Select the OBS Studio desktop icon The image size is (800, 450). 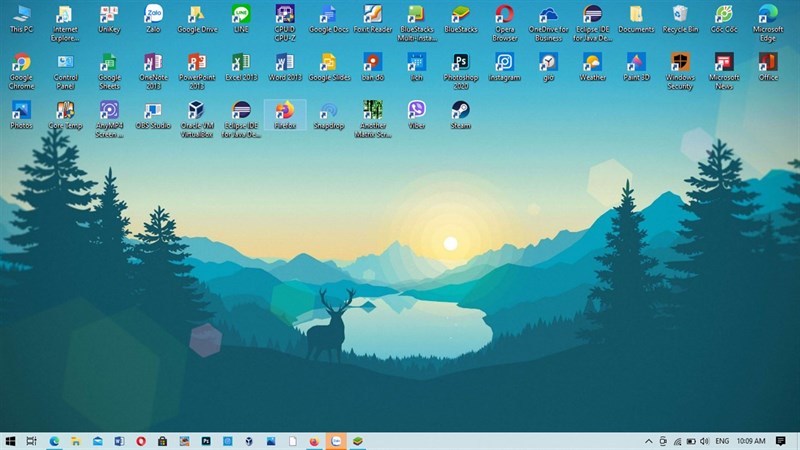(x=153, y=111)
